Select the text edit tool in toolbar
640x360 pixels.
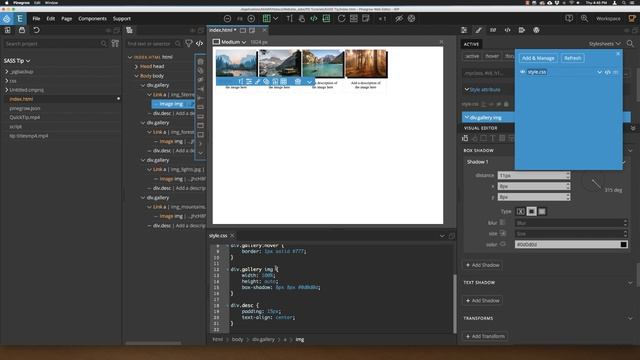pyautogui.click(x=289, y=18)
